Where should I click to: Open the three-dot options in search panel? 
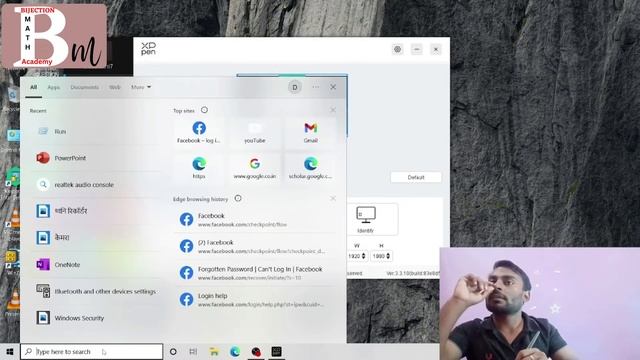(x=316, y=87)
